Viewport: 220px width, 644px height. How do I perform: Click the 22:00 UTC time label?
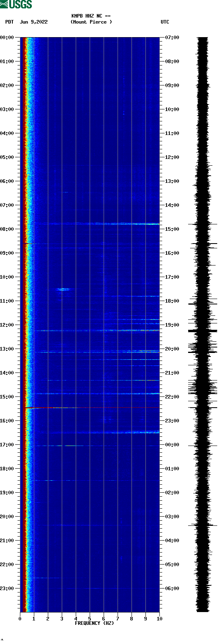tap(172, 397)
